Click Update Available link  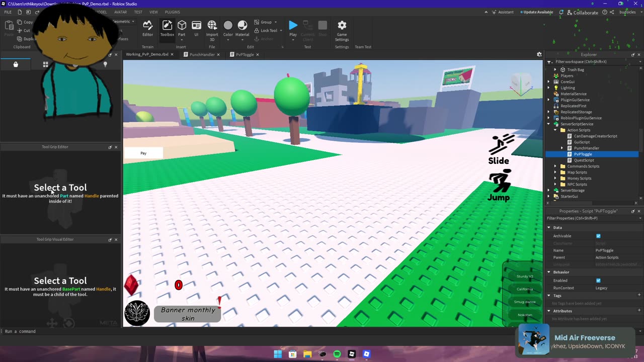(x=538, y=12)
